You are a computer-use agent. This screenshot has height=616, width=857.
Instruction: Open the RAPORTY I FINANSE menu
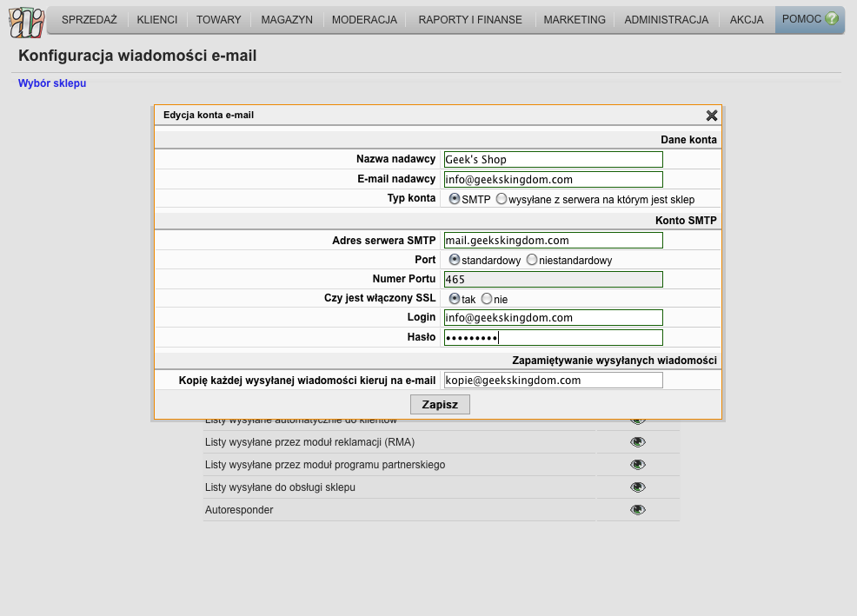coord(470,20)
